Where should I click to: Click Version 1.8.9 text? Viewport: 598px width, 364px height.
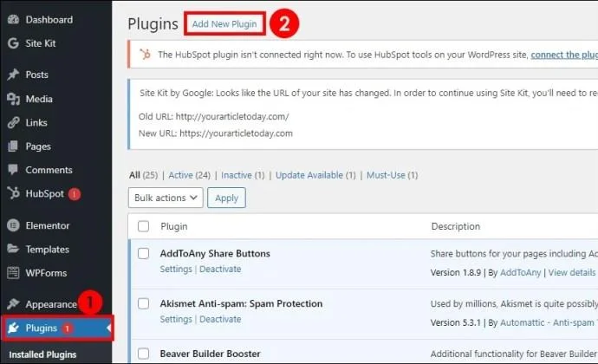point(456,272)
